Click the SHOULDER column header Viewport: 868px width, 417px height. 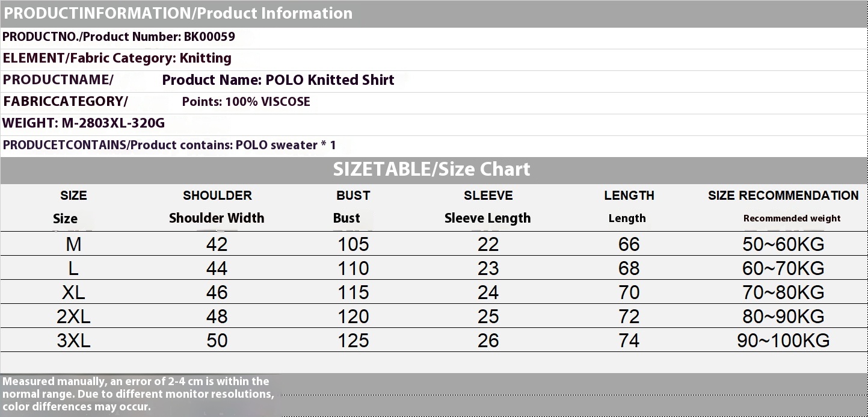(x=217, y=196)
